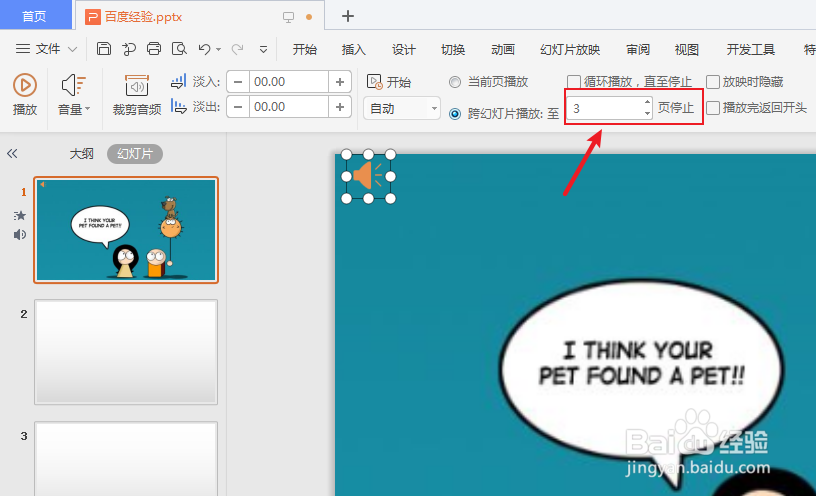Enable 放映时隐藏 checkbox
The width and height of the screenshot is (816, 496).
point(713,82)
